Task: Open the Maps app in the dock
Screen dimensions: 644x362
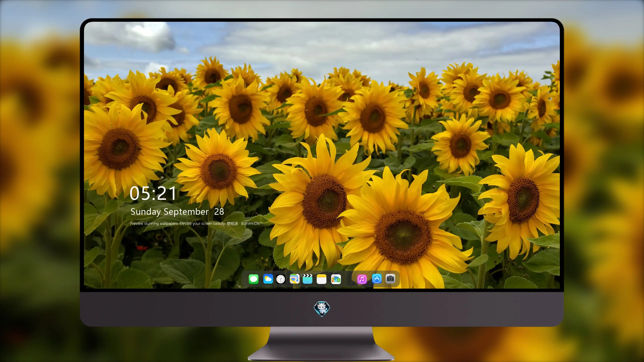Action: click(294, 279)
